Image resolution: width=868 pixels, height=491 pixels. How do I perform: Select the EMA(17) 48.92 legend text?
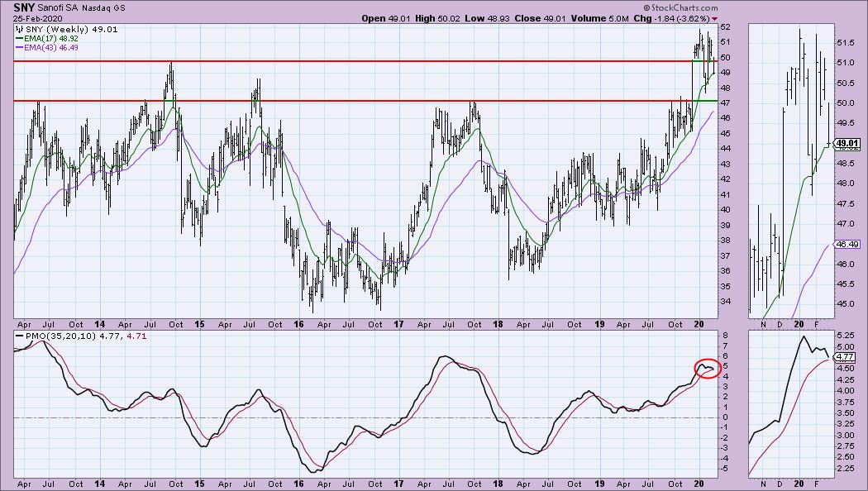[51, 39]
